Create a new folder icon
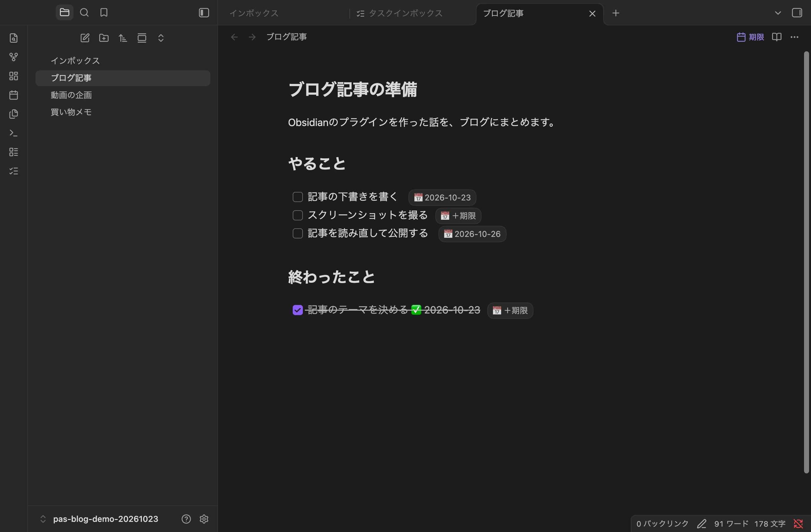Viewport: 811px width, 532px height. click(104, 38)
